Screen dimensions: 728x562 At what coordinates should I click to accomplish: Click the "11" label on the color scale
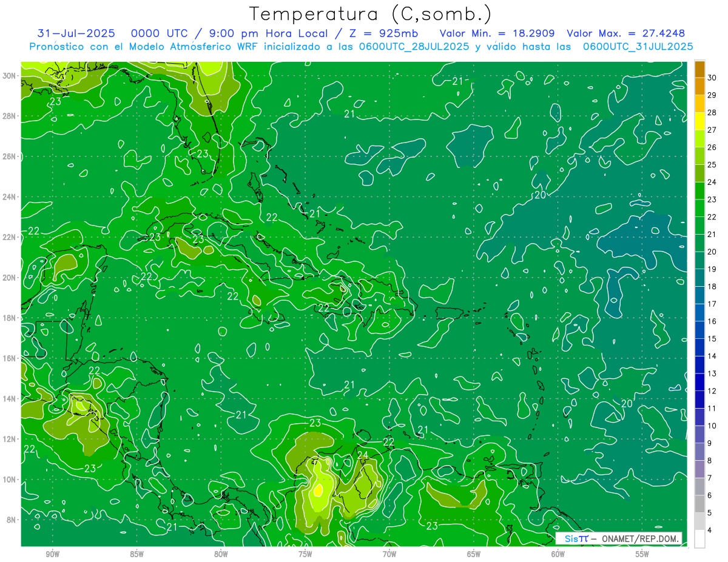pos(712,408)
